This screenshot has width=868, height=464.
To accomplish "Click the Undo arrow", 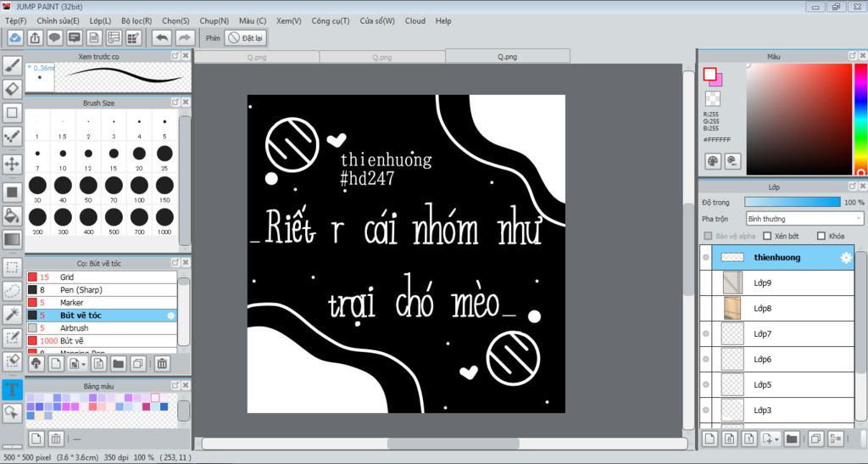I will pyautogui.click(x=162, y=38).
